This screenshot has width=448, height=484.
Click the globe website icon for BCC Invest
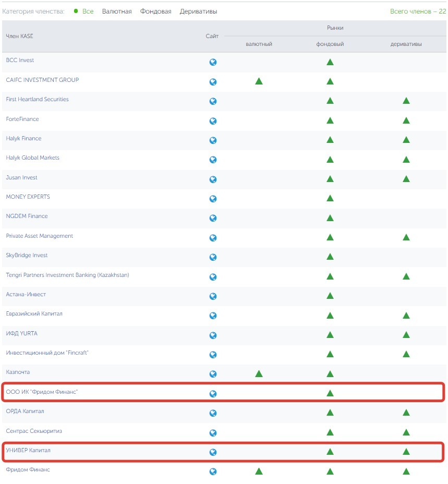click(x=213, y=62)
